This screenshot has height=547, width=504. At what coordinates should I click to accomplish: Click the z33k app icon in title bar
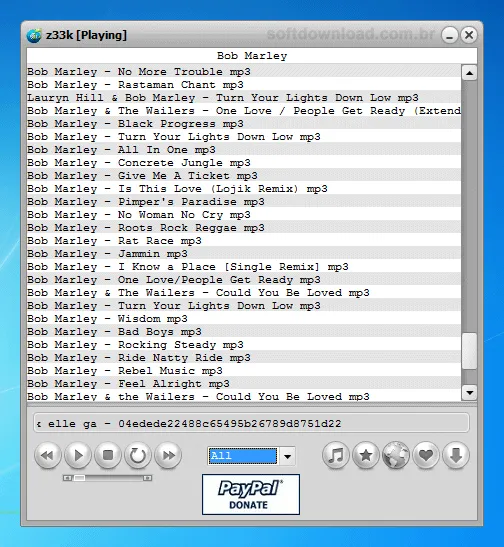(x=34, y=35)
